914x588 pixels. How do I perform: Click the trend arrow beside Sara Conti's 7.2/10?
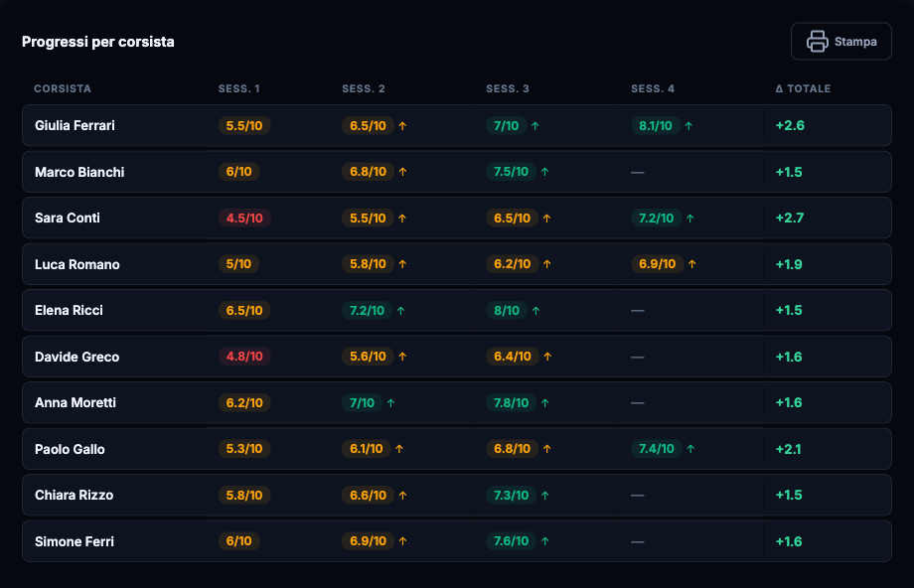[690, 219]
